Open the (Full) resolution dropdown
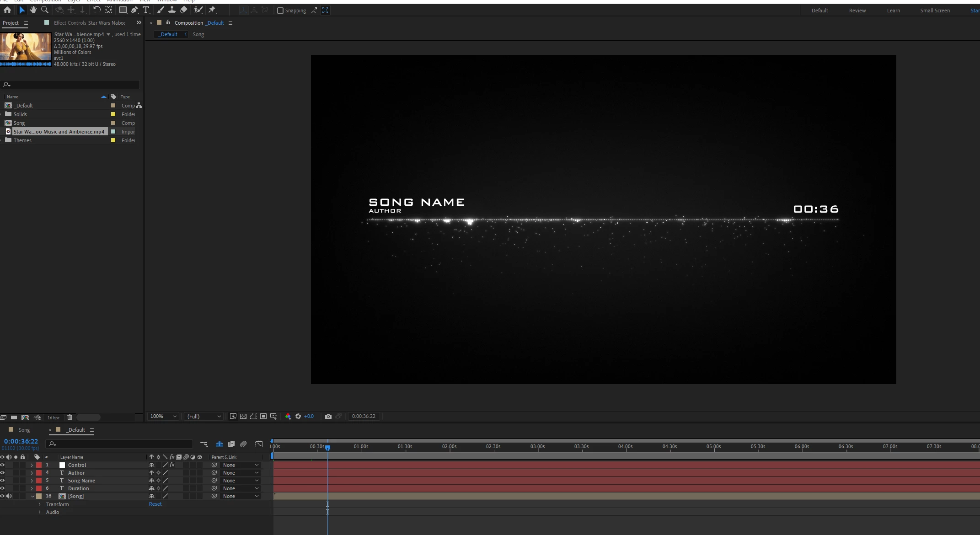 [x=204, y=416]
